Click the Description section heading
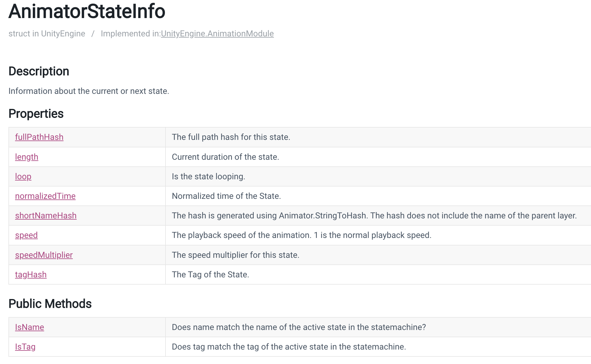 (39, 71)
